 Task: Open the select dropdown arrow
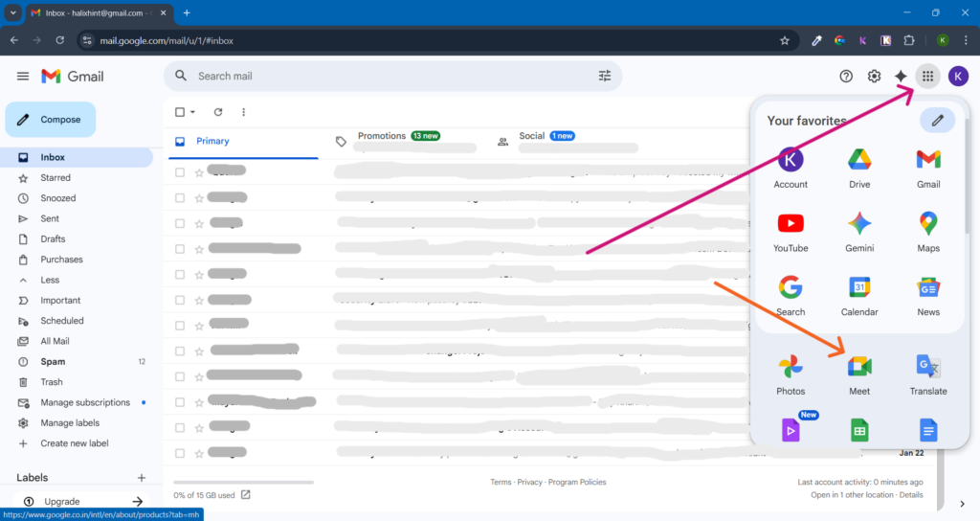point(192,112)
